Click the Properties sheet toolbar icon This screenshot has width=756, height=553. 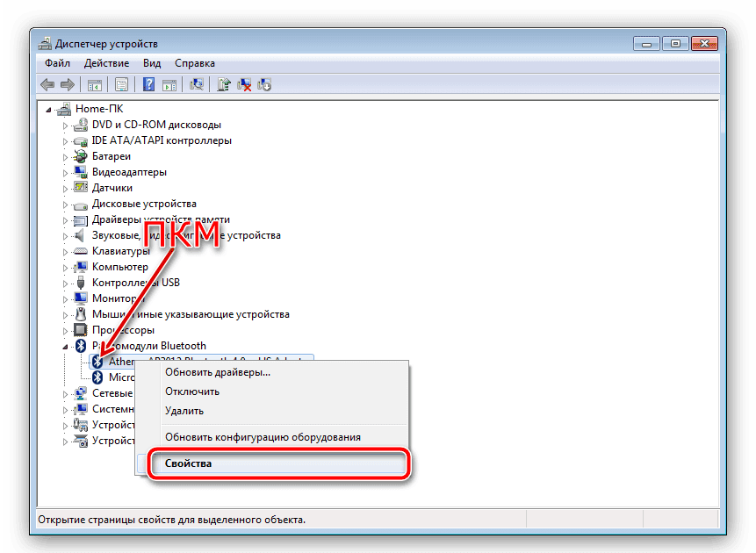(121, 85)
